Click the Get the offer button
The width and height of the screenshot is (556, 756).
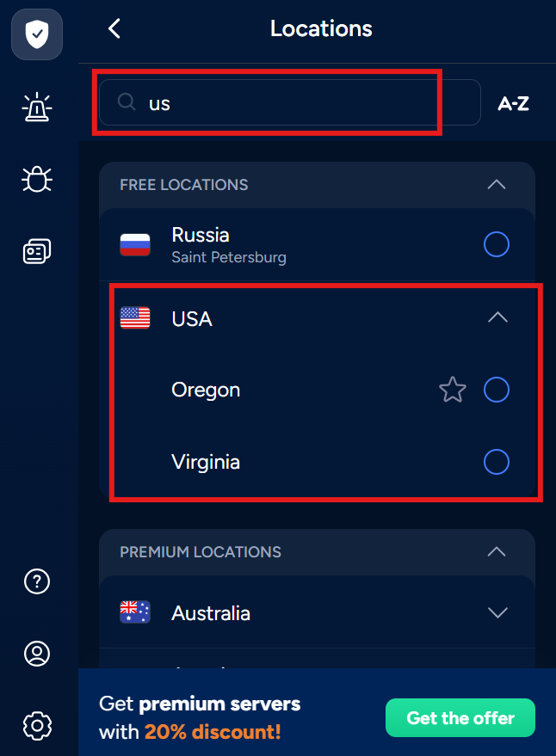460,717
